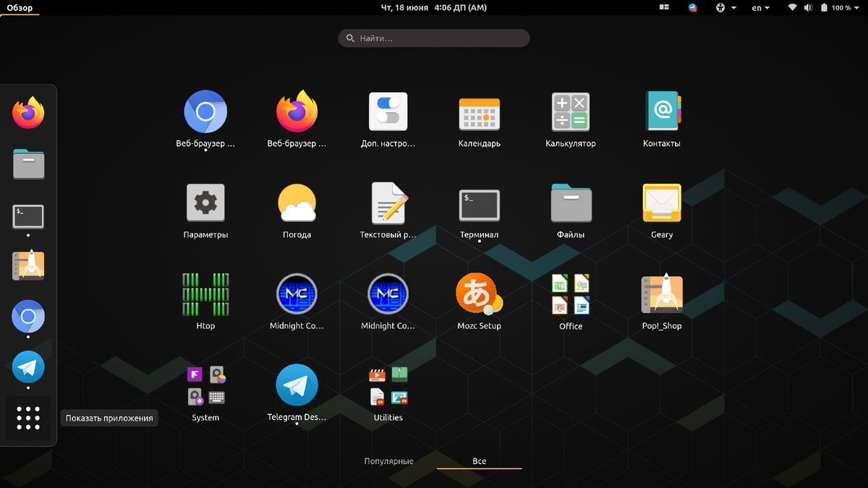This screenshot has width=868, height=488.
Task: Click the terminal icon in the dock
Action: tap(28, 216)
